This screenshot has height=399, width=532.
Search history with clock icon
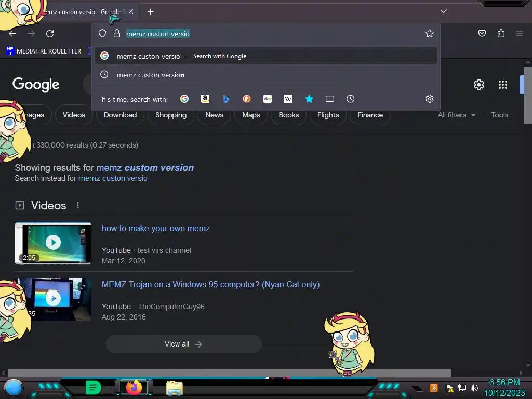[351, 99]
